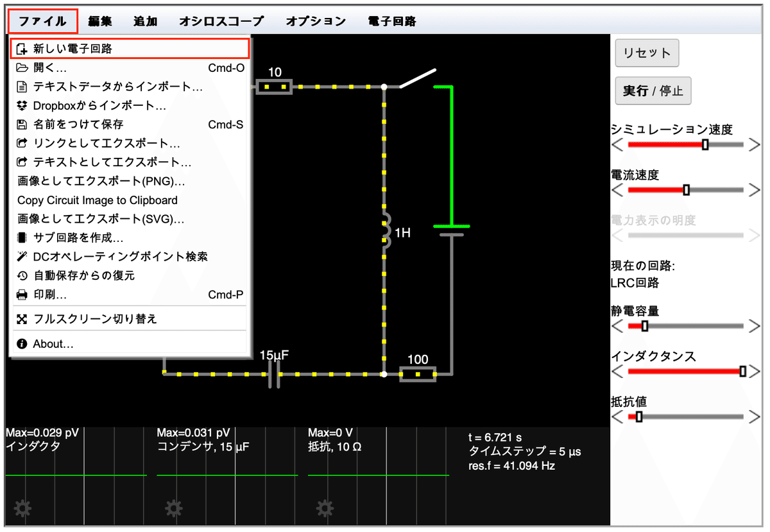
Task: Open the オシロスコープ menu
Action: point(221,21)
